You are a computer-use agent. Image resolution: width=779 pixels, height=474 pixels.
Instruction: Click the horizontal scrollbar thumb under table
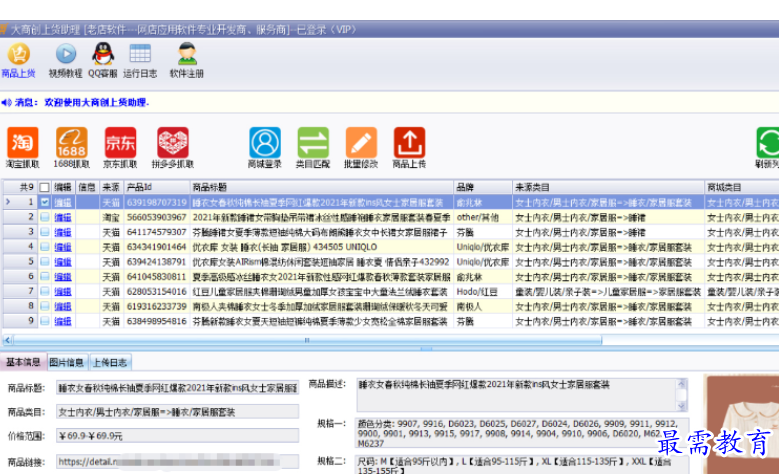[x=307, y=340]
